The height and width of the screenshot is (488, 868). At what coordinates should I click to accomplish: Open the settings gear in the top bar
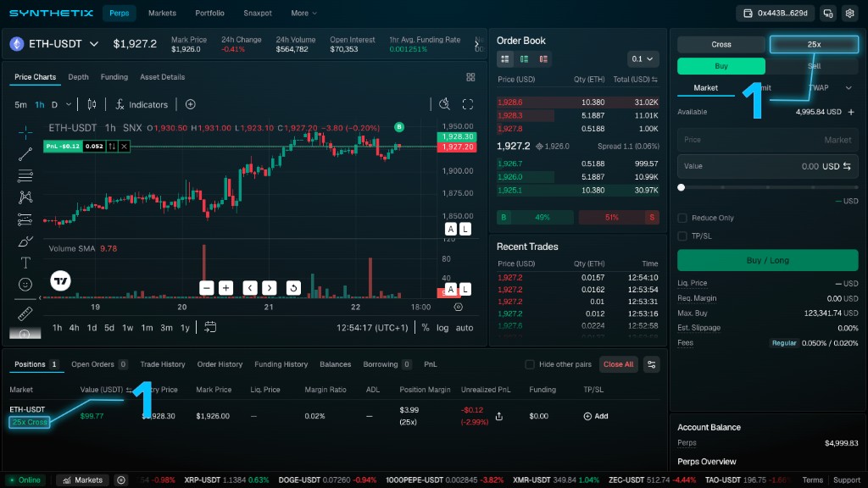(x=849, y=14)
